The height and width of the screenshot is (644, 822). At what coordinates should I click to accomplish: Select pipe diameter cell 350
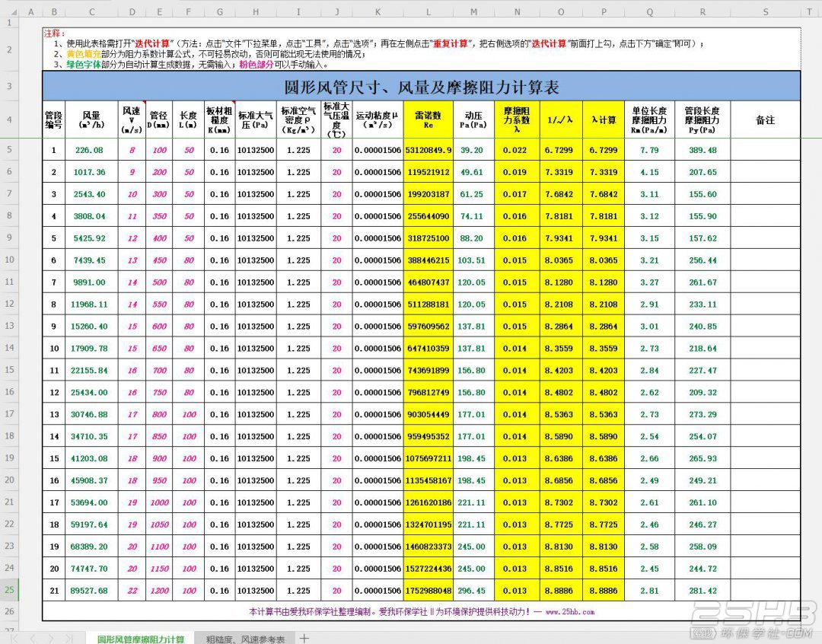point(159,216)
